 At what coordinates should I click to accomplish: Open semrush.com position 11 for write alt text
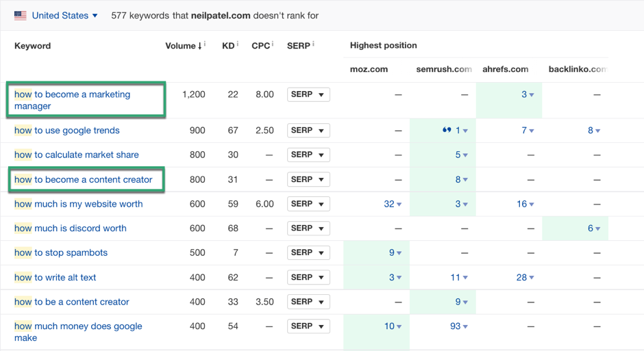pyautogui.click(x=459, y=277)
